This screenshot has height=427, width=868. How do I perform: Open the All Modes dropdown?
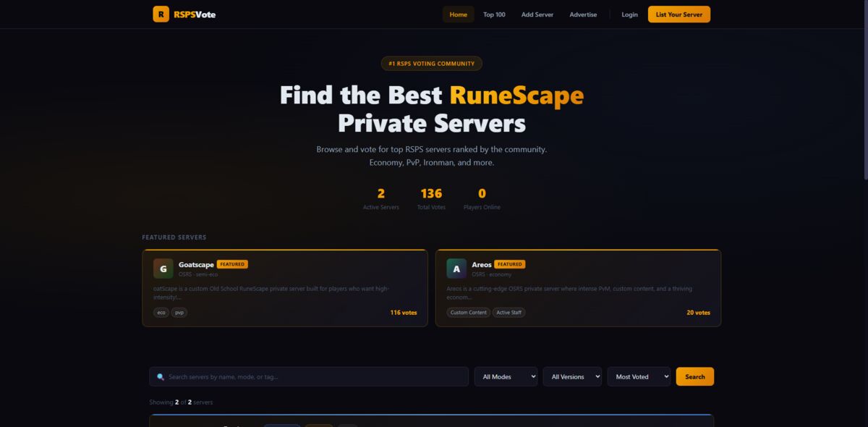click(506, 376)
